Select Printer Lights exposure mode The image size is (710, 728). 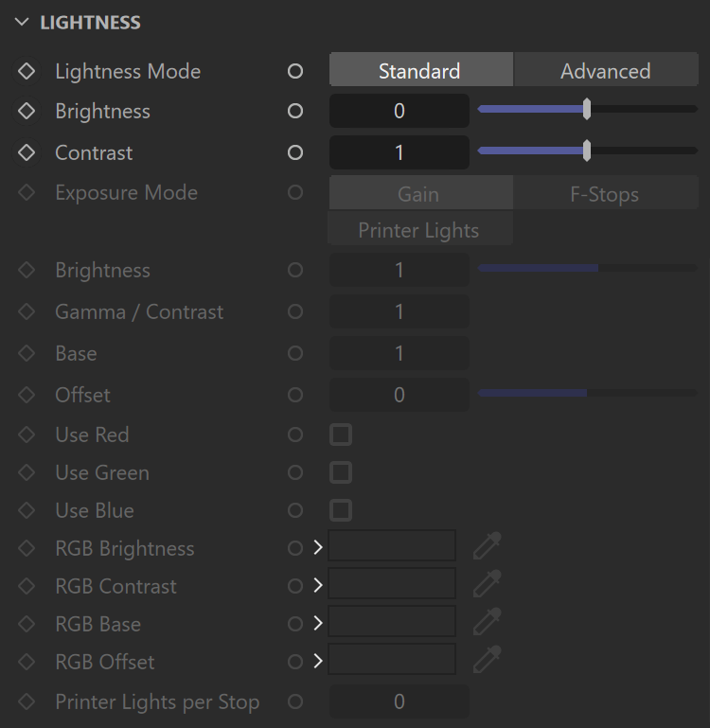[420, 228]
